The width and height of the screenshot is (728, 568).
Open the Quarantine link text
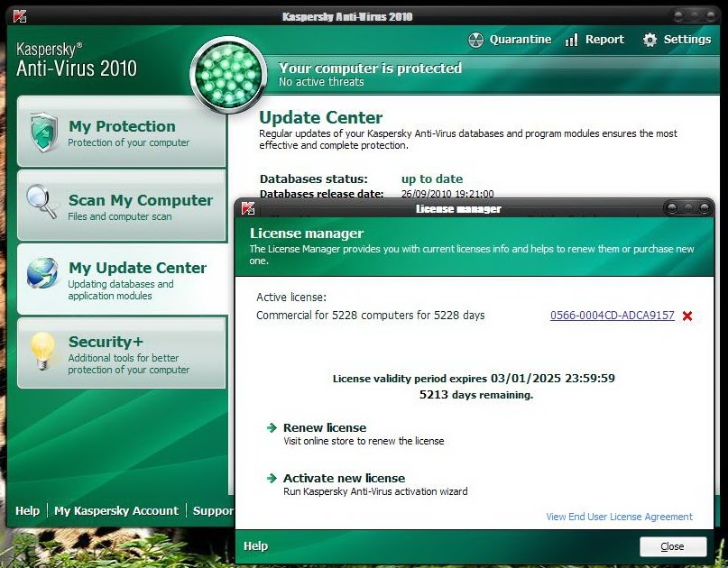click(x=521, y=40)
